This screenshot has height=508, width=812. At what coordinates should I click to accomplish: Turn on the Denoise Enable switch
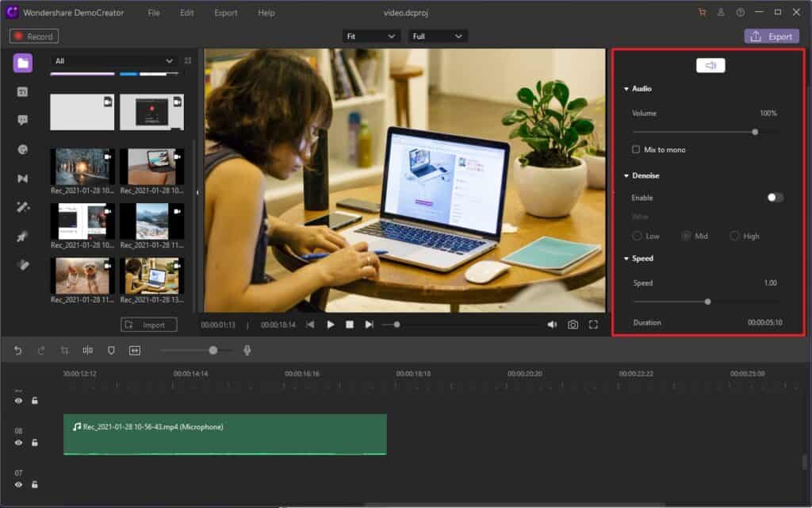[775, 198]
